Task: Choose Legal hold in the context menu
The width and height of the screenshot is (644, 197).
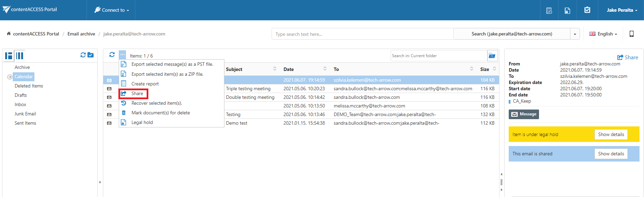Action: click(x=142, y=123)
